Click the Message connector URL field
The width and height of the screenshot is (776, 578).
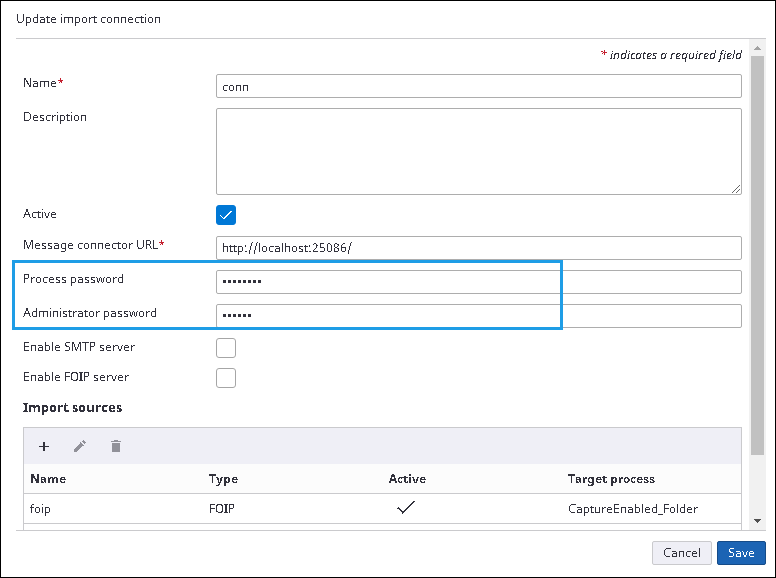coord(478,248)
